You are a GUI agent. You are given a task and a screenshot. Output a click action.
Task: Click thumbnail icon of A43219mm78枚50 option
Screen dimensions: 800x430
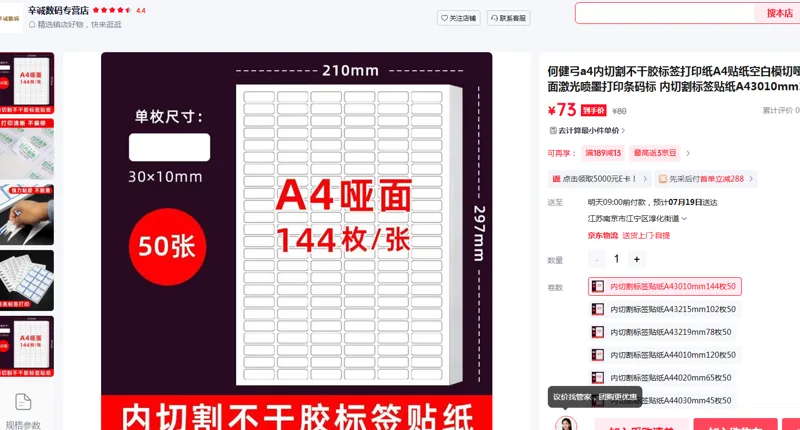(597, 332)
